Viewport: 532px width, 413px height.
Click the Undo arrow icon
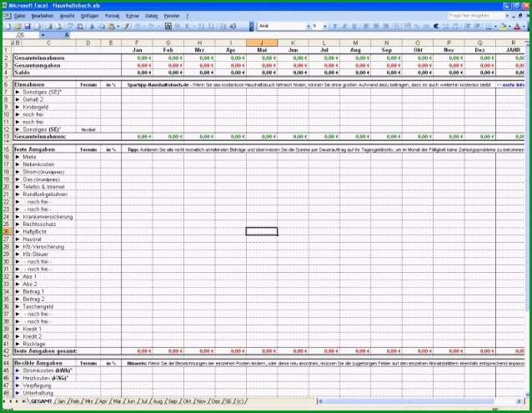tap(138, 26)
